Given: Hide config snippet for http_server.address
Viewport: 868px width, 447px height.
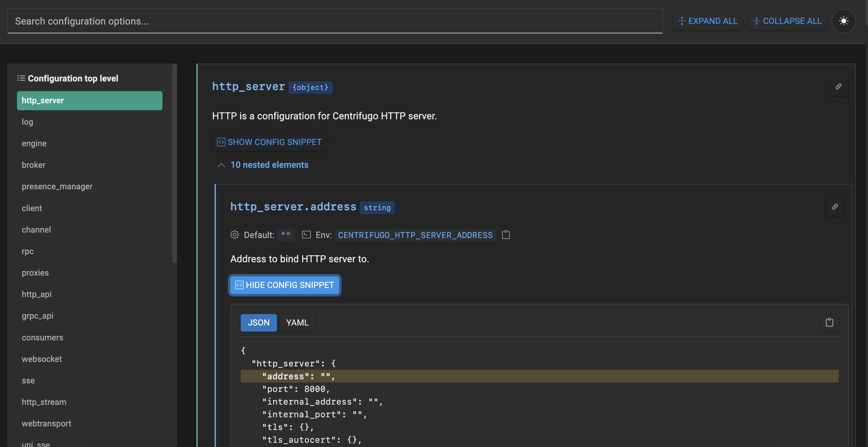Looking at the screenshot, I should tap(284, 285).
